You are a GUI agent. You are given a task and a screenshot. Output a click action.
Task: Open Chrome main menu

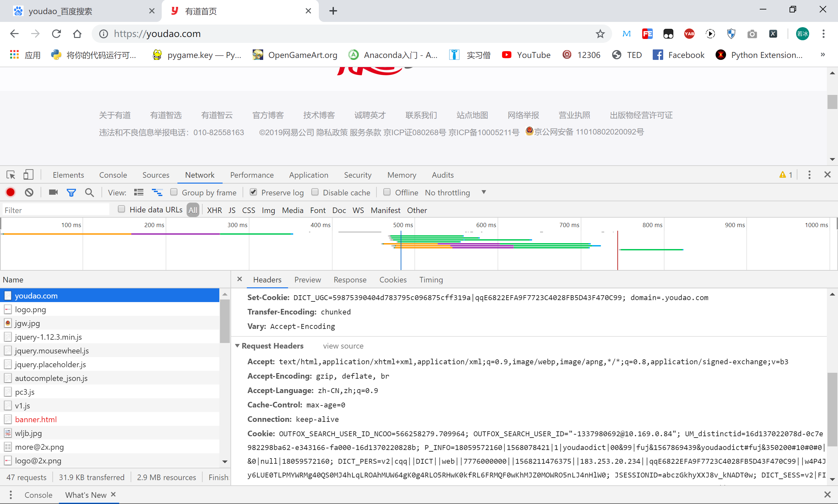pyautogui.click(x=823, y=34)
